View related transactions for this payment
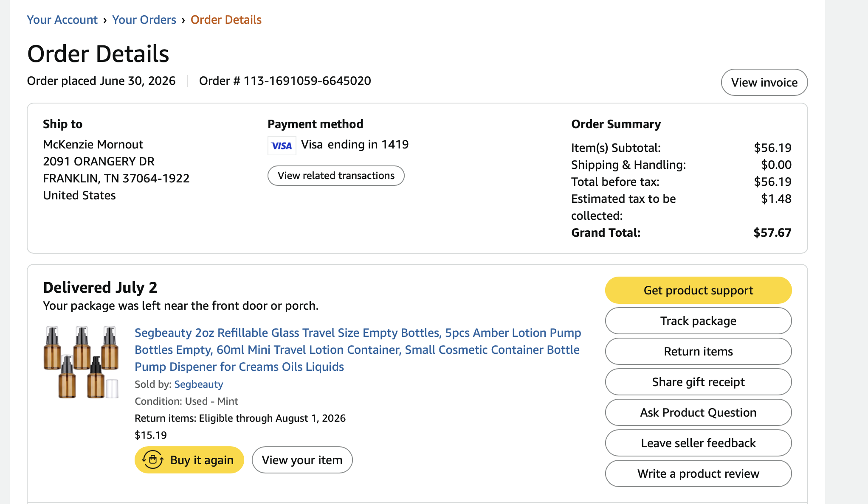The height and width of the screenshot is (504, 868). coord(336,176)
